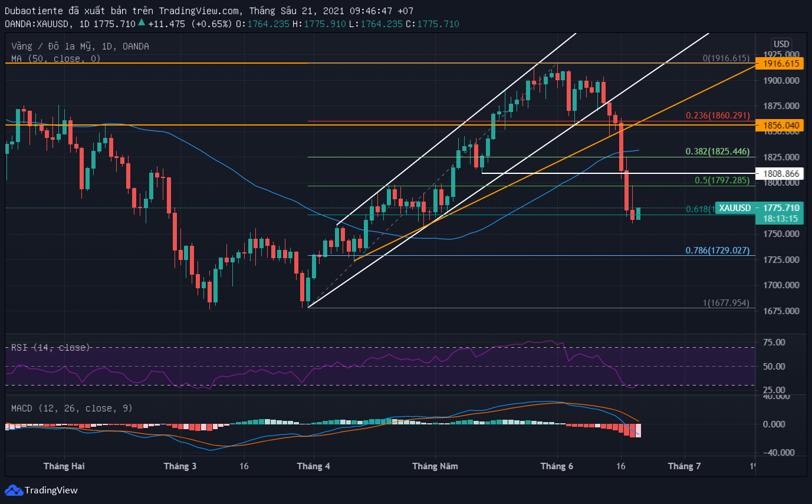The height and width of the screenshot is (504, 812).
Task: Click the Tháng 6 time axis label
Action: point(557,466)
